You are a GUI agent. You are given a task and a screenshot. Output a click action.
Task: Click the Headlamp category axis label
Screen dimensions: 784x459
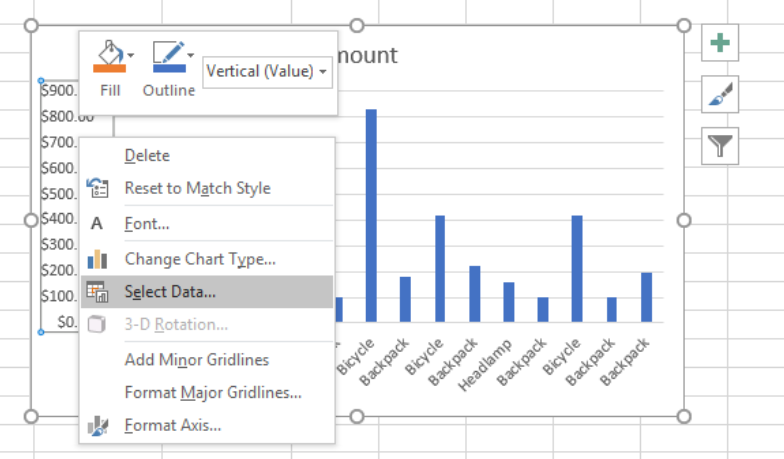pos(484,364)
